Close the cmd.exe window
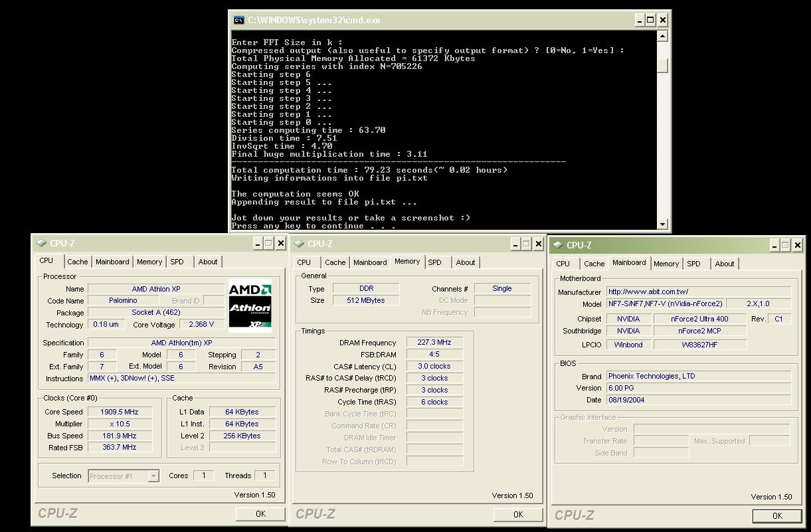Screen dimensions: 811x532 tap(662, 20)
